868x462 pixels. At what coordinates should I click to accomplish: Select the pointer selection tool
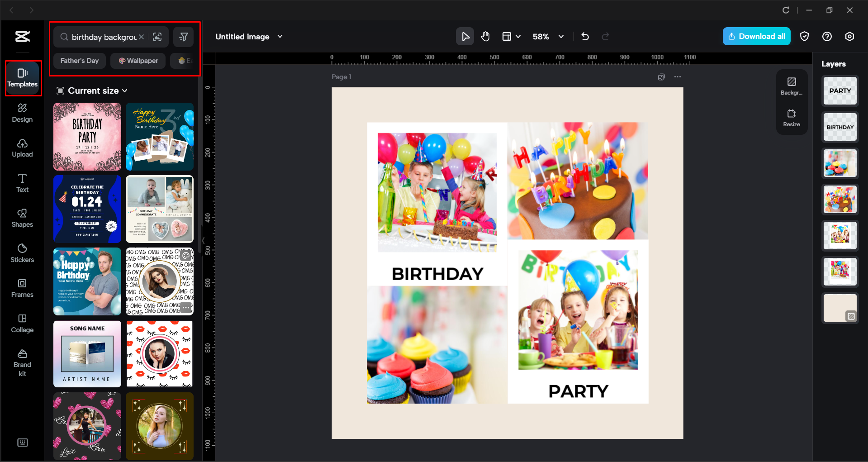[x=465, y=37]
